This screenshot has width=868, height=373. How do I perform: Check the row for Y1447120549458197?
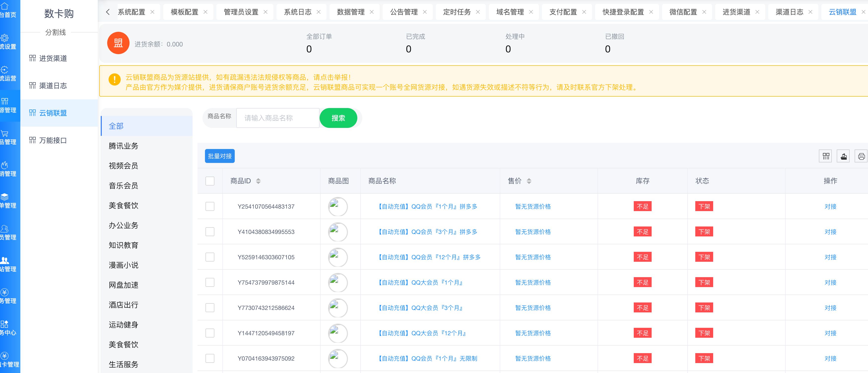pyautogui.click(x=210, y=333)
